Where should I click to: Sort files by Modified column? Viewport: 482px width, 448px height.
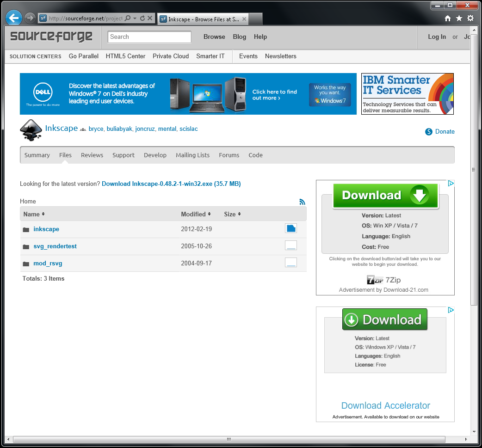pyautogui.click(x=196, y=214)
